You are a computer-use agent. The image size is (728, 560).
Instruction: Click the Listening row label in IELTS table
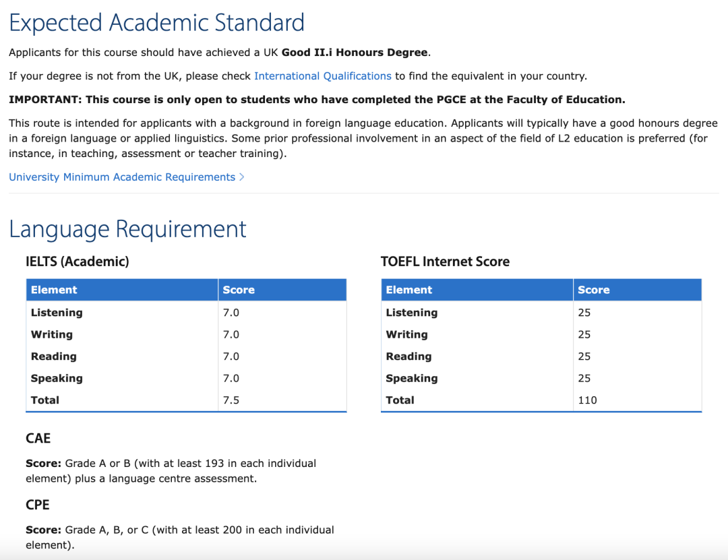click(57, 313)
